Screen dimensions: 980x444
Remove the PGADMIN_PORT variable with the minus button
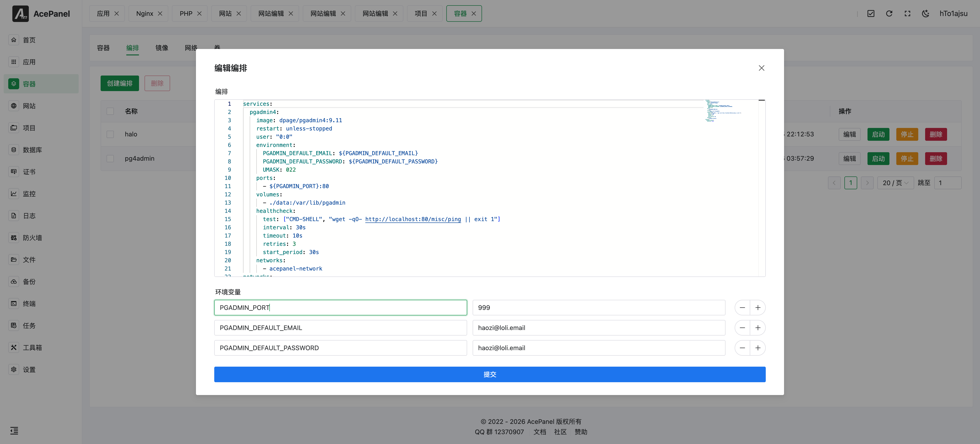pyautogui.click(x=742, y=308)
